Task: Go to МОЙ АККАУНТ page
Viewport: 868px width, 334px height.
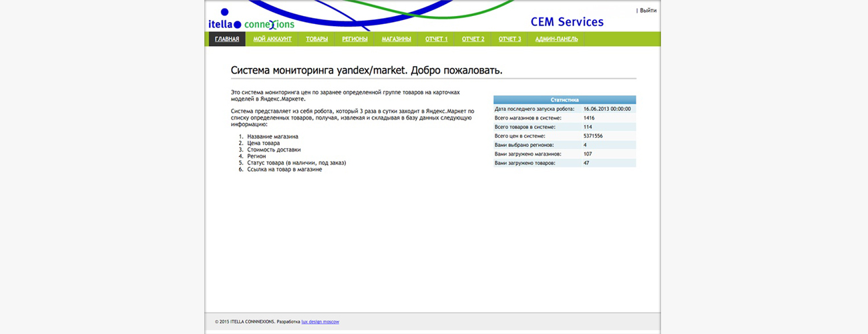Action: 272,39
